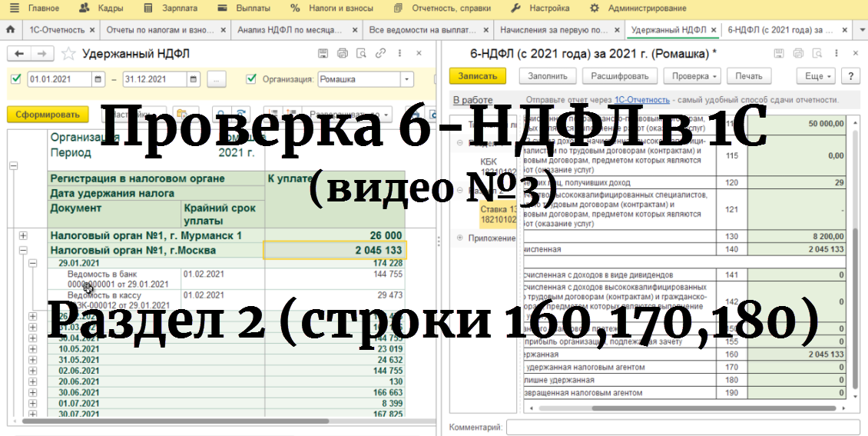This screenshot has width=868, height=436.
Task: Expand the 31.05.2021 row
Action: pos(33,360)
